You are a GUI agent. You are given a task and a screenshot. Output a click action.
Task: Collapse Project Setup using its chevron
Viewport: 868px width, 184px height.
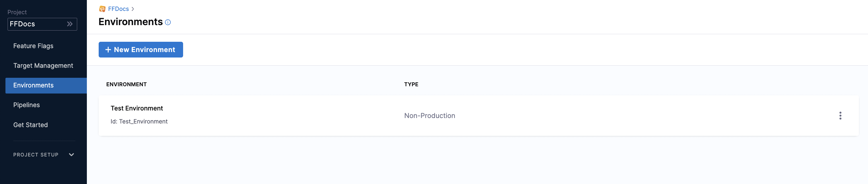click(71, 155)
